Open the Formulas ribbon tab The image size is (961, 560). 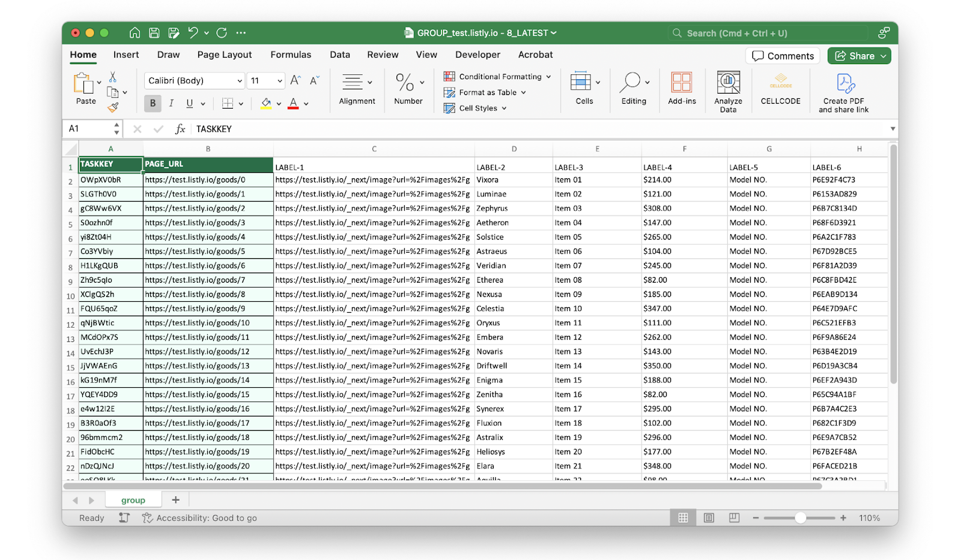click(291, 55)
